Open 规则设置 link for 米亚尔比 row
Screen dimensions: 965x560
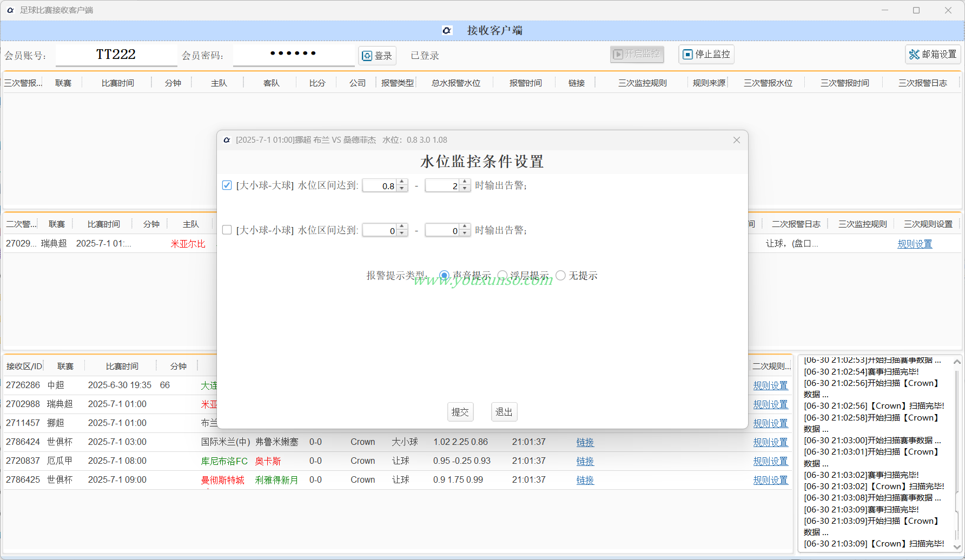(915, 244)
